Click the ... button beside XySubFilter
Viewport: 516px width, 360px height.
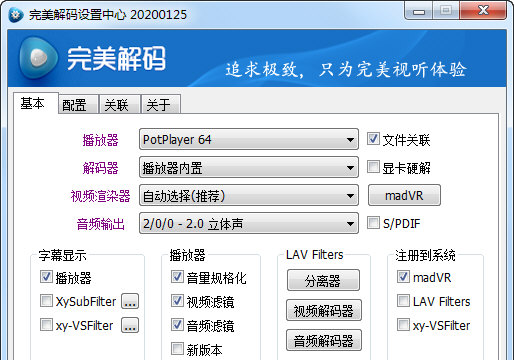130,301
